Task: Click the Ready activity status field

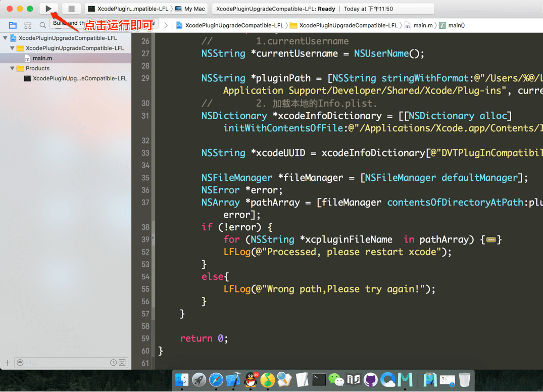Action: 323,9
